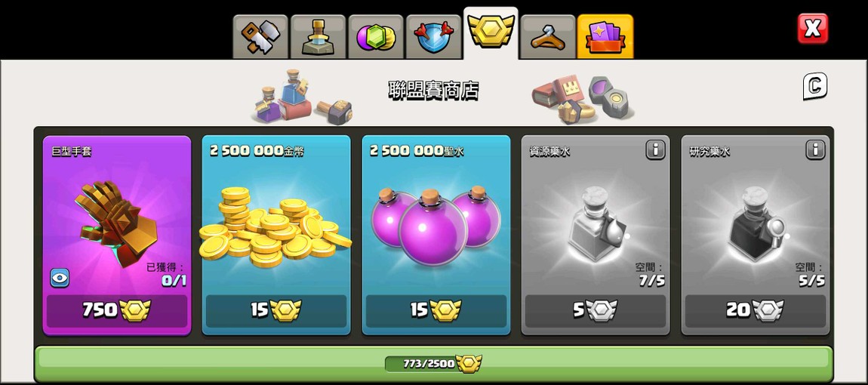Buy 2 500 000 聖水 for 15 medals
The height and width of the screenshot is (385, 868).
pyautogui.click(x=436, y=310)
